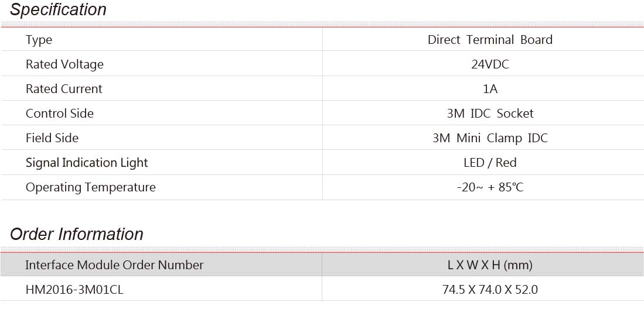Select the Field Side label

52,138
